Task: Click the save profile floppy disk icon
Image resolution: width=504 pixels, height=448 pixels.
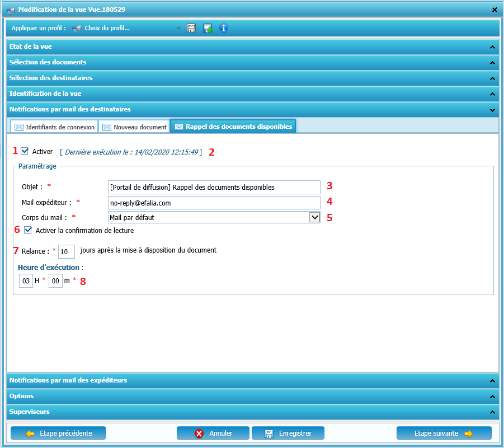Action: pyautogui.click(x=191, y=28)
